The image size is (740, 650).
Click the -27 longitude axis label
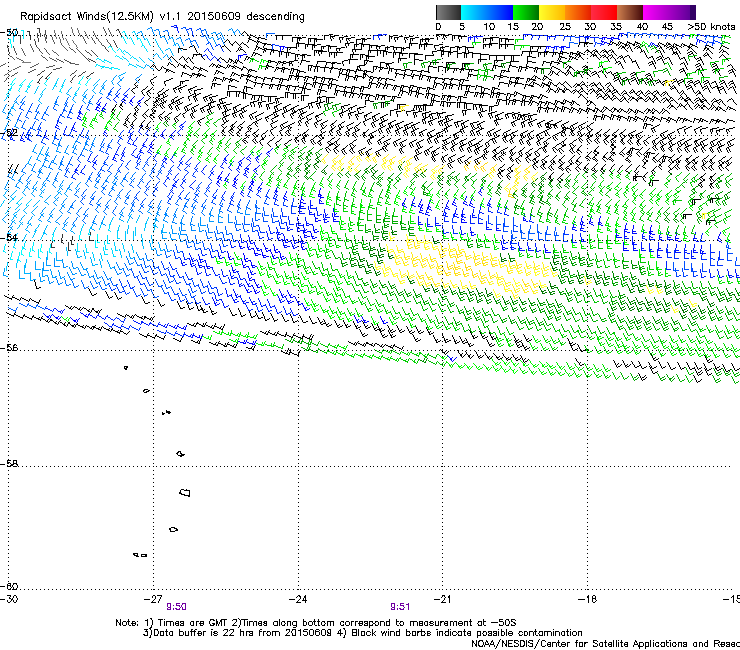click(153, 599)
